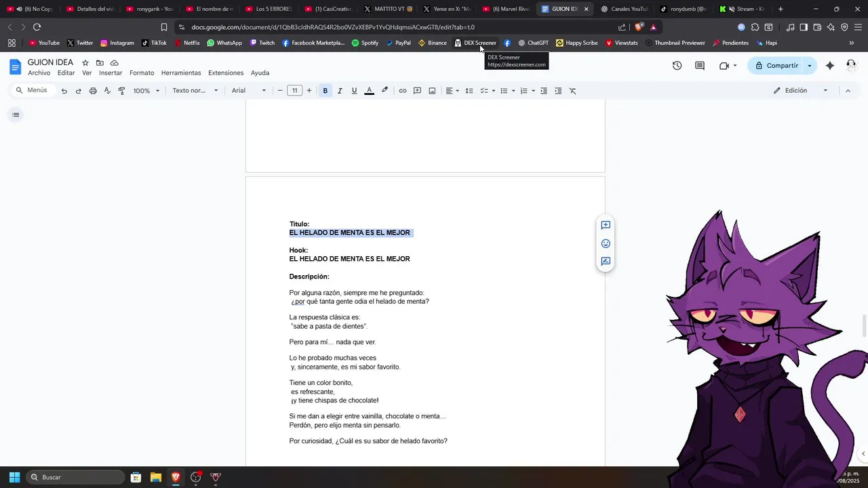Add a comment from the toolbar
The width and height of the screenshot is (868, 488).
[417, 91]
